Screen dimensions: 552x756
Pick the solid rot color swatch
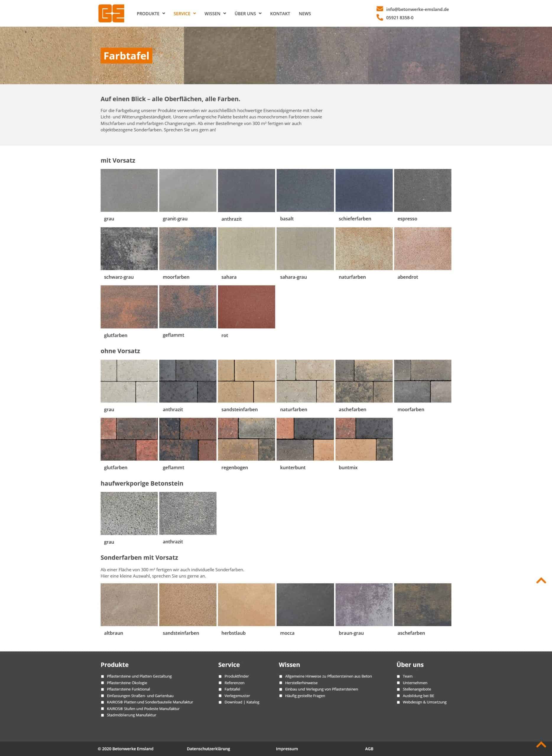point(246,307)
